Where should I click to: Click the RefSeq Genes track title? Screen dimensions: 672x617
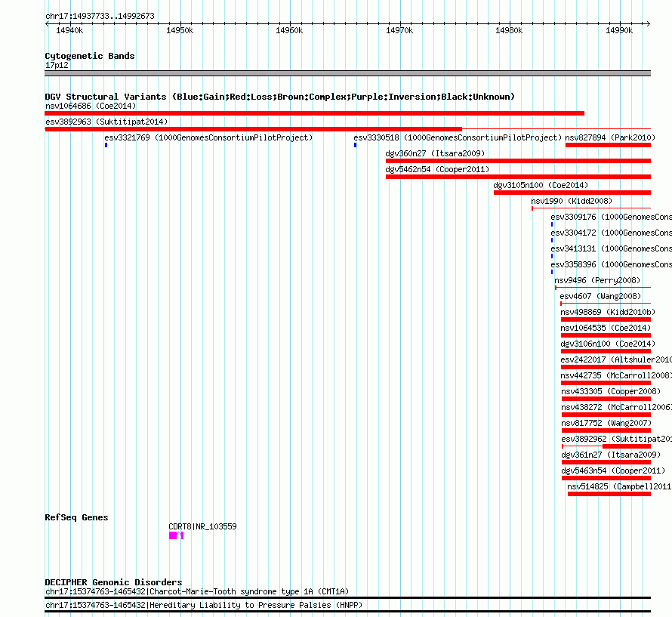coord(76,517)
